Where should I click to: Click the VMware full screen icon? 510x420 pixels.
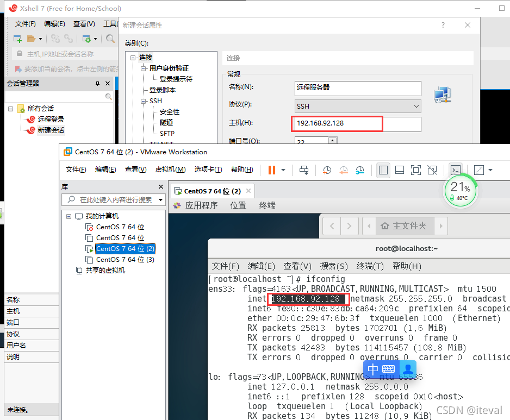(x=416, y=170)
